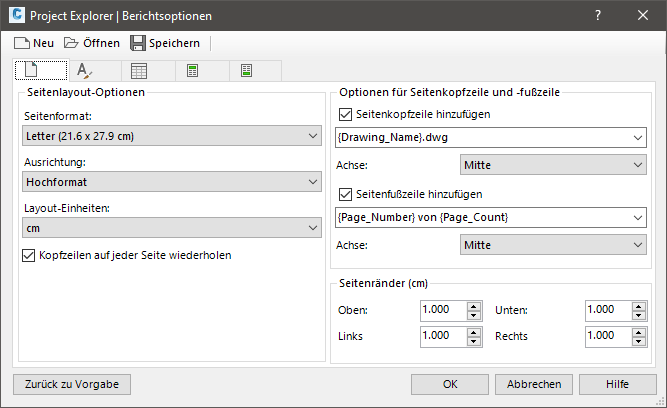Screen dimensions: 667x408
Task: Click the Neu (new) toolbar icon
Action: point(22,43)
